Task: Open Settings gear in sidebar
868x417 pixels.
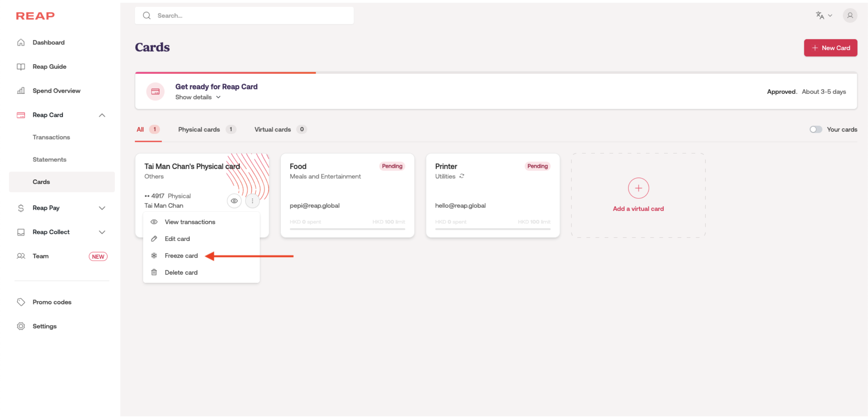Action: click(21, 326)
